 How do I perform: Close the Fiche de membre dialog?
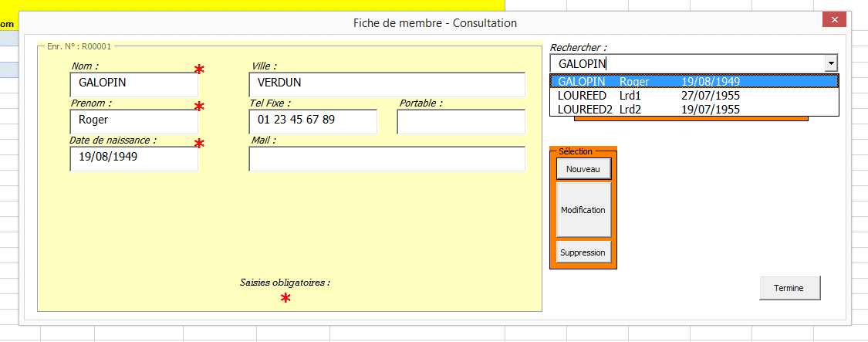pos(834,19)
